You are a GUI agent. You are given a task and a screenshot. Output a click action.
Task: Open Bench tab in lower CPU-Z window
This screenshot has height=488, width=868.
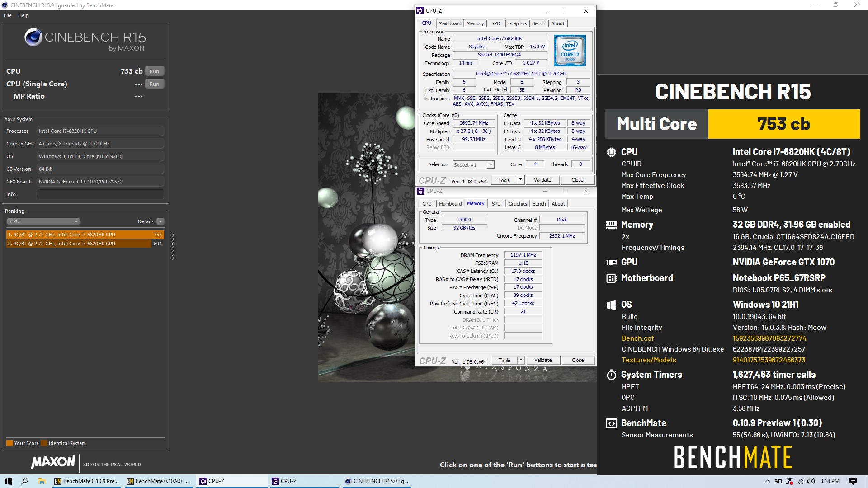point(539,204)
